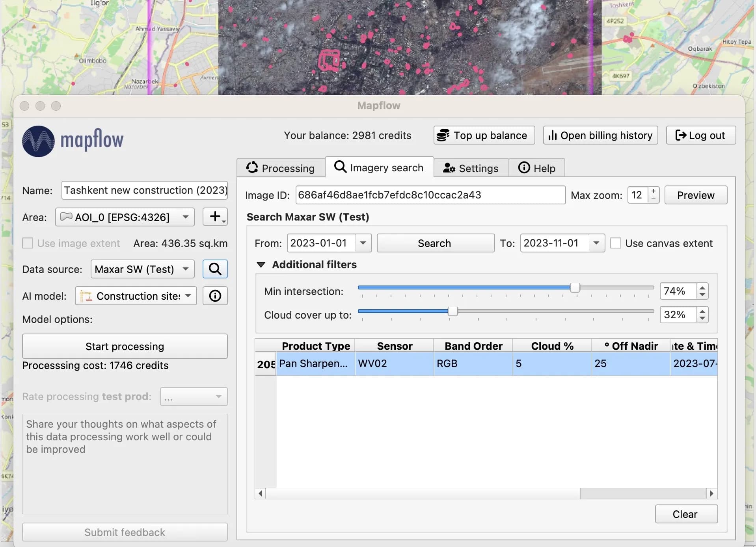
Task: Click the Top up balance icon
Action: pyautogui.click(x=443, y=135)
